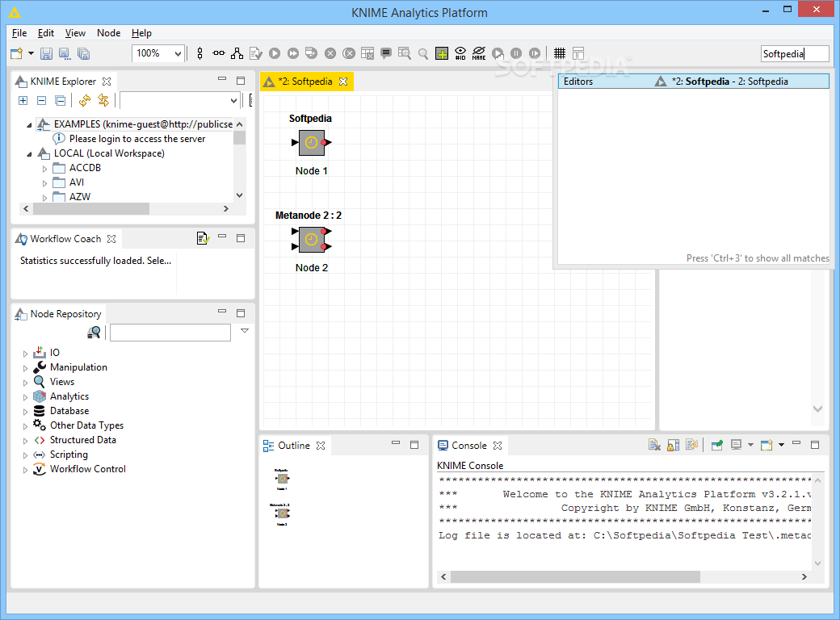Click the auto layout icon
840x620 pixels.
coord(237,53)
